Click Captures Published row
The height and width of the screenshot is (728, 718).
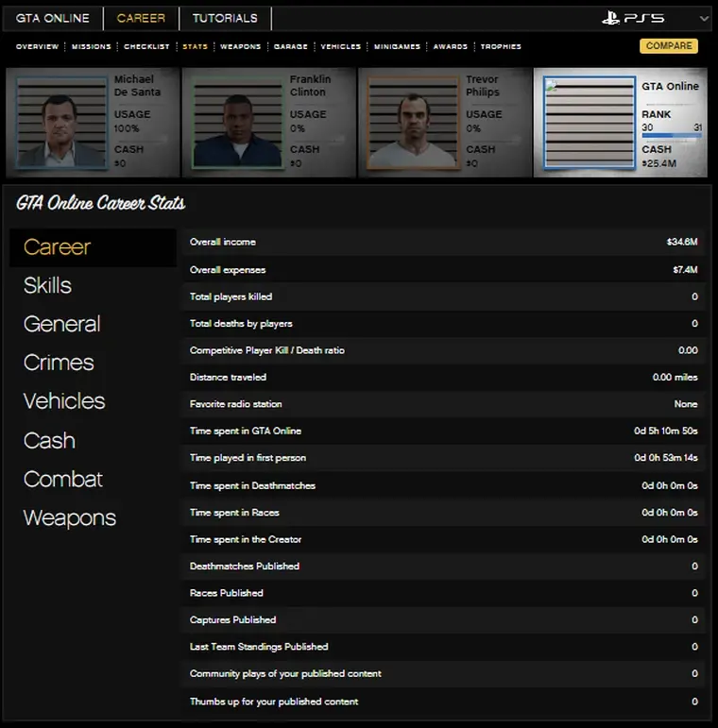(443, 619)
